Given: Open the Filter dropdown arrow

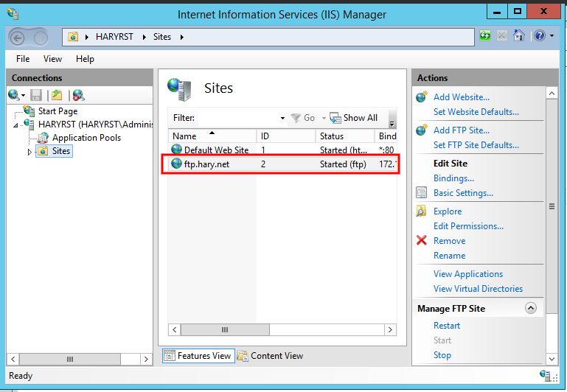Looking at the screenshot, I should click(x=282, y=118).
